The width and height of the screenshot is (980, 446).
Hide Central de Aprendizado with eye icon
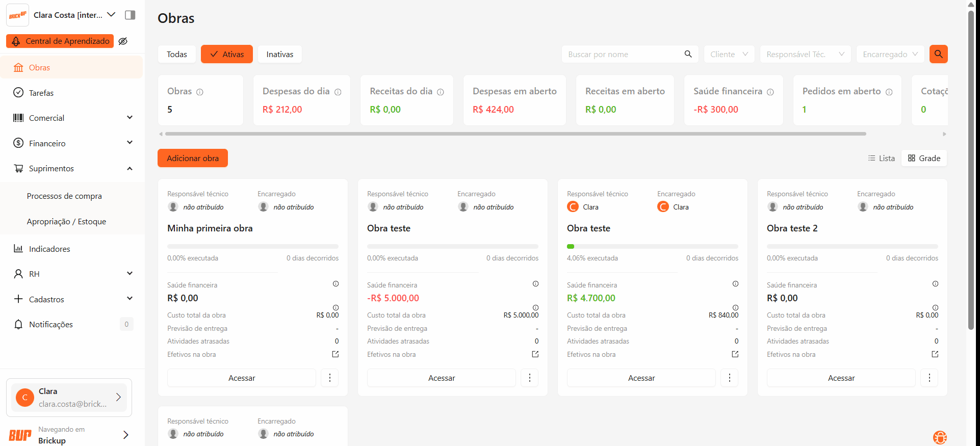[x=123, y=41]
